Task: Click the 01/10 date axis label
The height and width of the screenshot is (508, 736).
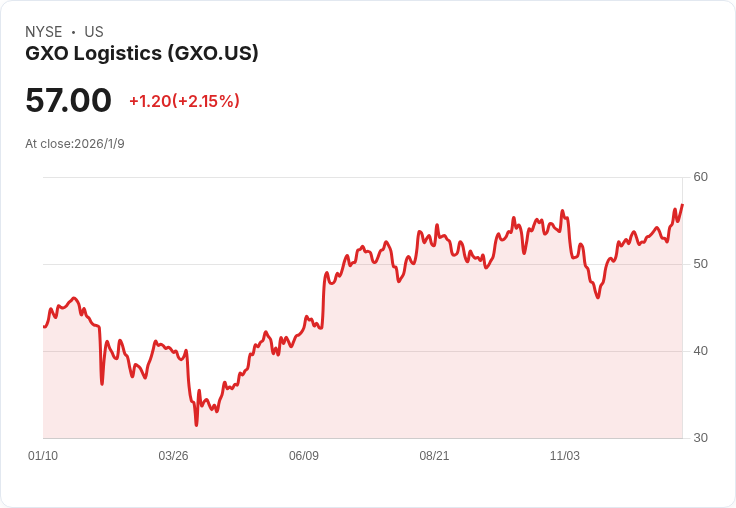Action: point(43,456)
